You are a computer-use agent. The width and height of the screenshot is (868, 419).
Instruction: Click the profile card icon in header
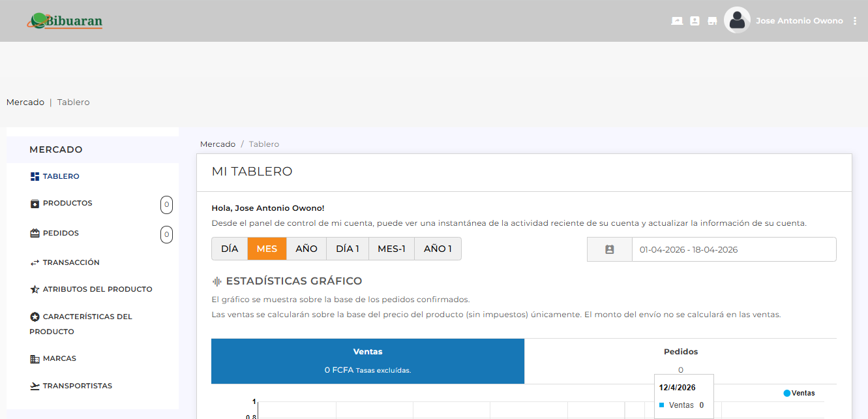(695, 21)
